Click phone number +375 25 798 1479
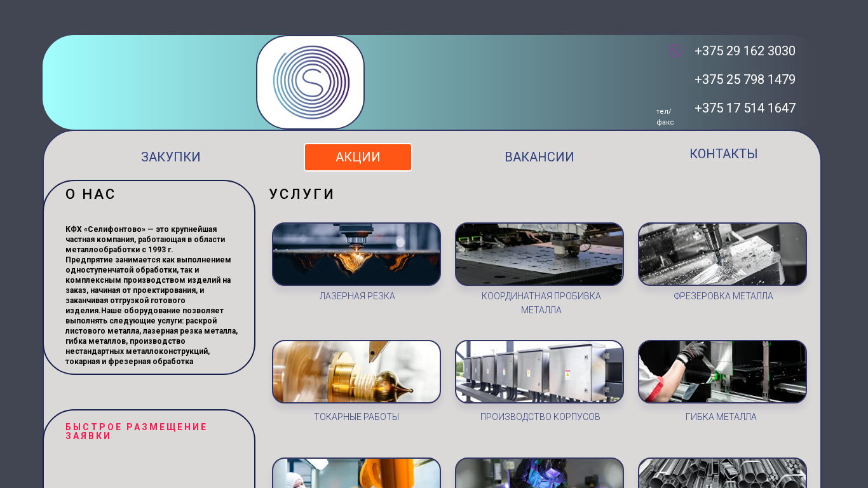Viewport: 868px width, 488px height. 745,79
